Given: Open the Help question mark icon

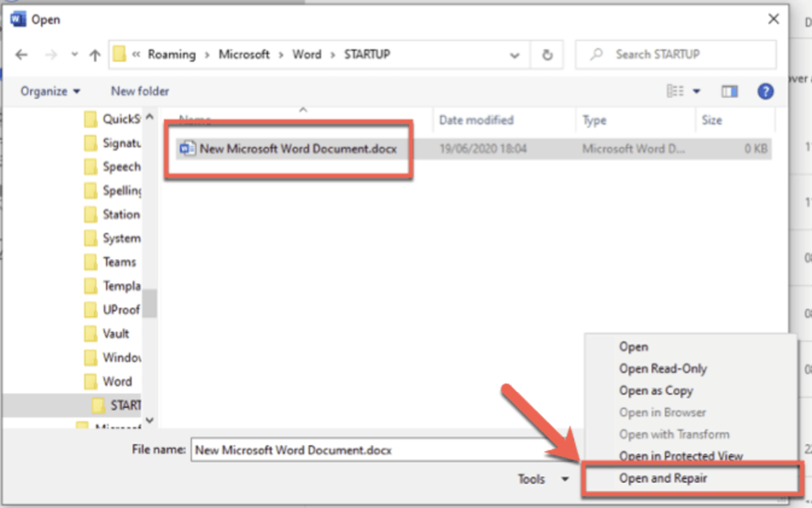Looking at the screenshot, I should 765,92.
